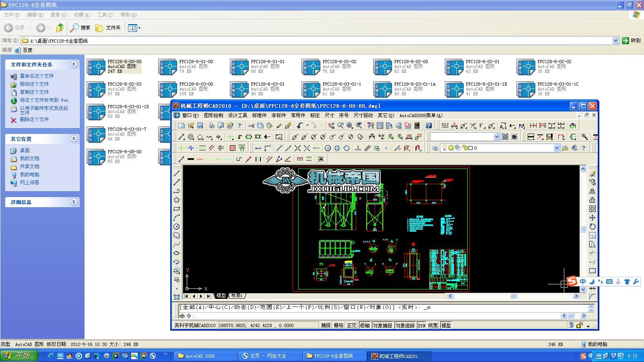Screen dimensions: 644x362
Task: Open the Print tool icon
Action: 212,125
